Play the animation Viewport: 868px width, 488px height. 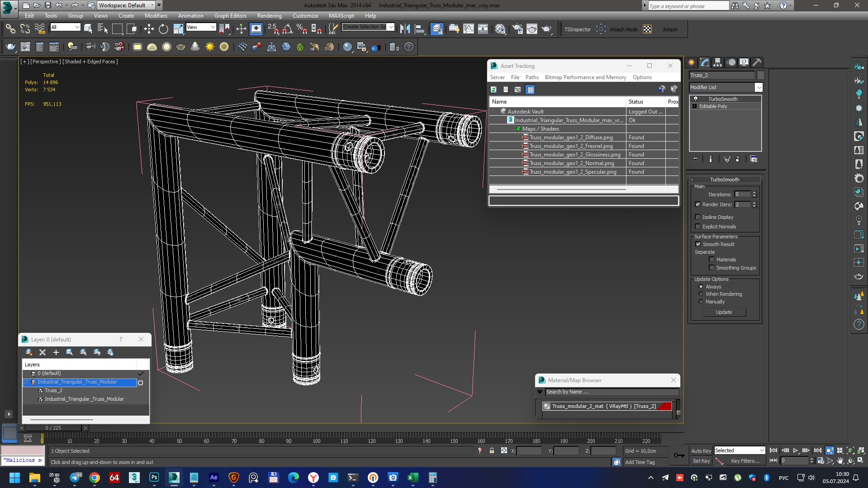(795, 450)
